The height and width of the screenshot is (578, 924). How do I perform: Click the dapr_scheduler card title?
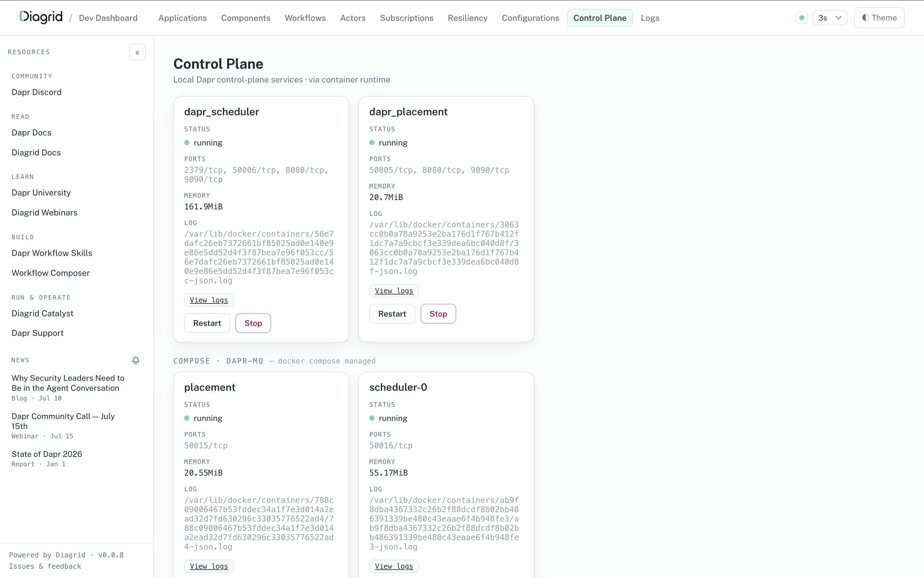point(221,112)
